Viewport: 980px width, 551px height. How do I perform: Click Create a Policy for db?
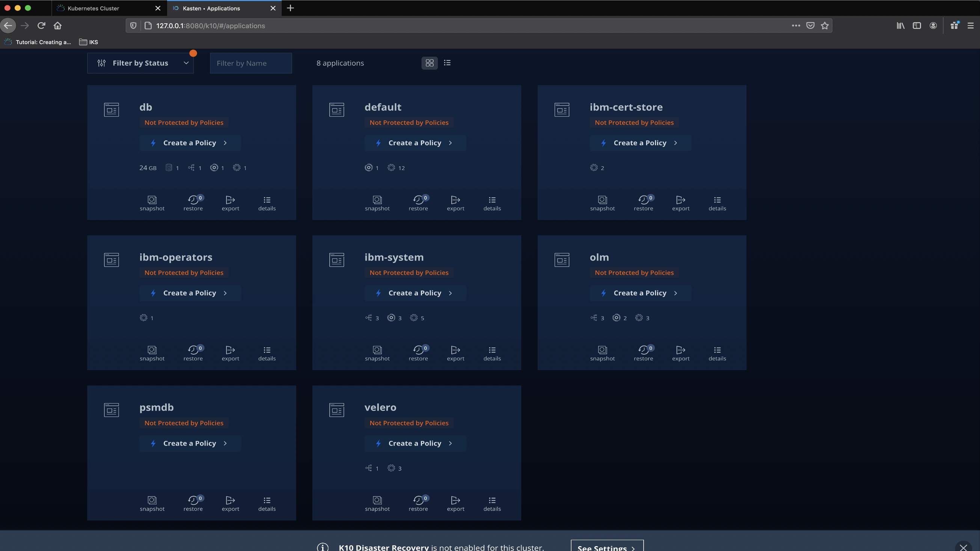click(190, 143)
